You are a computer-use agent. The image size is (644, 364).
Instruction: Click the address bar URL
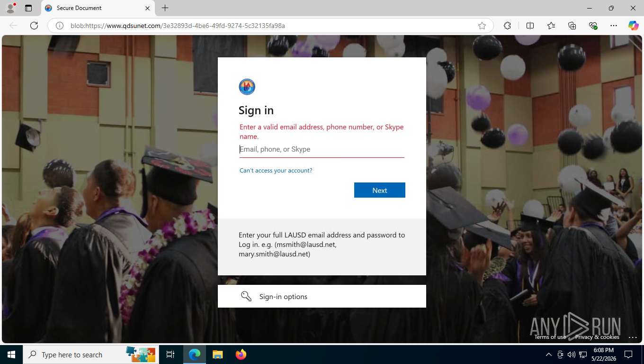178,26
